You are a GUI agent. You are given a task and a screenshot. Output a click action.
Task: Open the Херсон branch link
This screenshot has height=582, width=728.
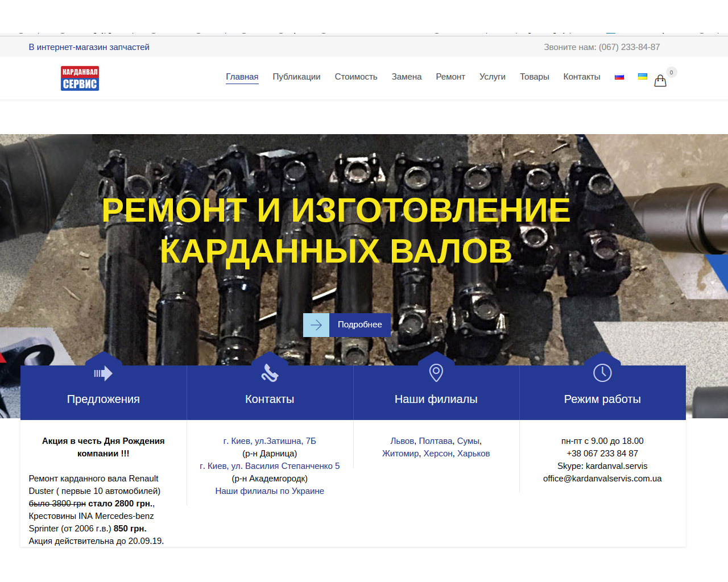tap(438, 454)
